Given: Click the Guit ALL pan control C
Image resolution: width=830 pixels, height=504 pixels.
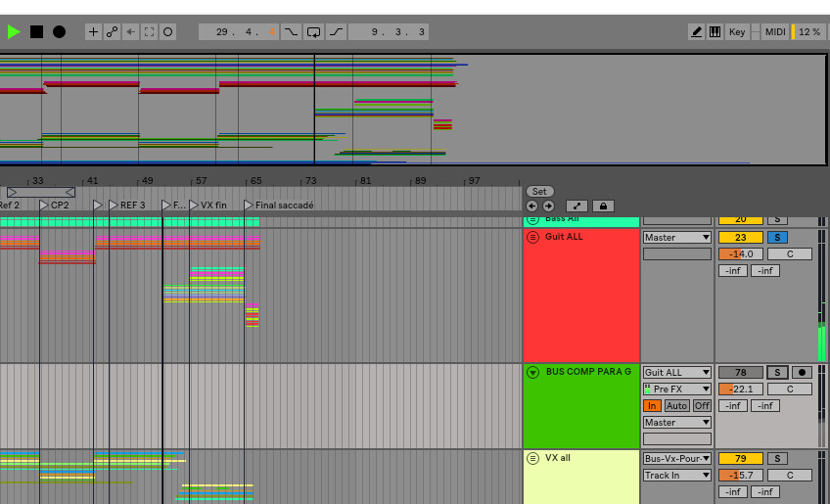Looking at the screenshot, I should click(x=790, y=254).
